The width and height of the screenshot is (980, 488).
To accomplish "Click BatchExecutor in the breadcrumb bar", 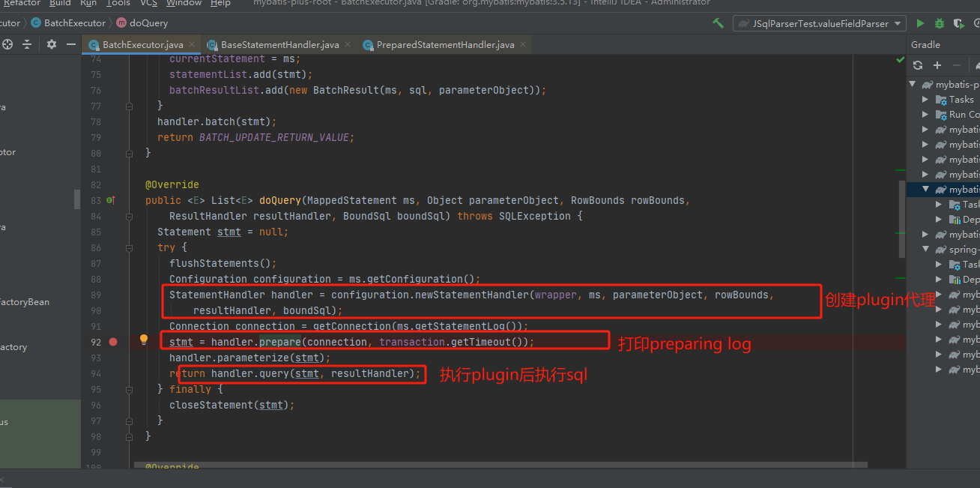I will point(74,23).
